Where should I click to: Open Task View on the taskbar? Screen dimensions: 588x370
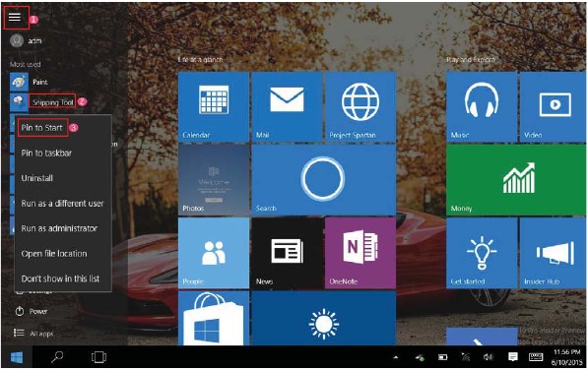(x=98, y=357)
